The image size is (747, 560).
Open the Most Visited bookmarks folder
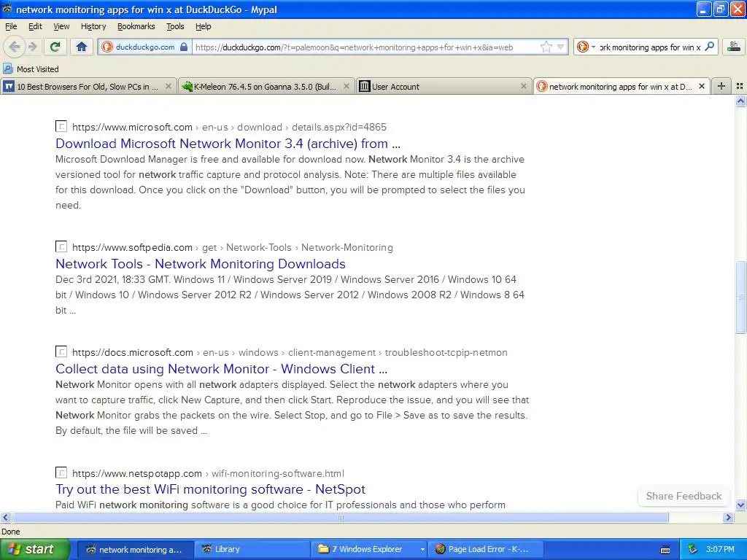point(31,69)
